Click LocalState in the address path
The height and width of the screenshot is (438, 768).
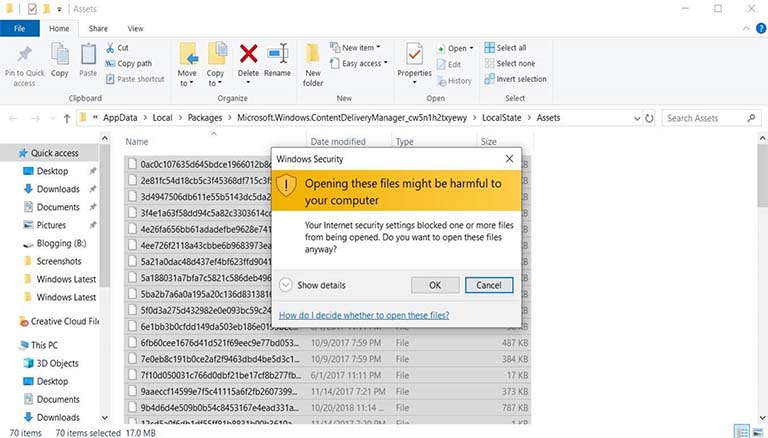(x=502, y=118)
